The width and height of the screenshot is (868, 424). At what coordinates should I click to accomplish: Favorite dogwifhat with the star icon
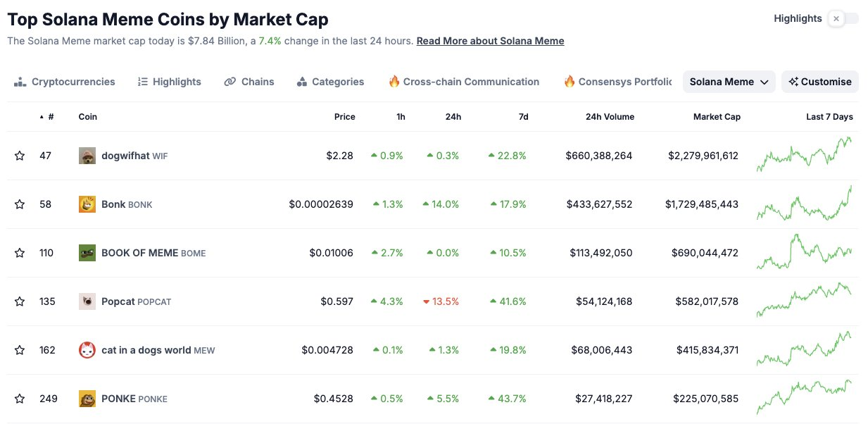20,156
